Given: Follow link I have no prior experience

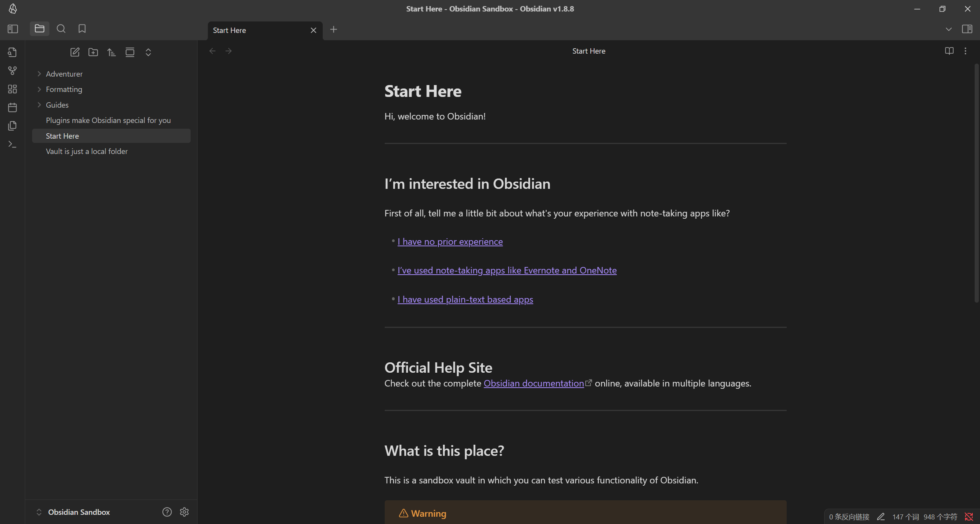Looking at the screenshot, I should [450, 242].
